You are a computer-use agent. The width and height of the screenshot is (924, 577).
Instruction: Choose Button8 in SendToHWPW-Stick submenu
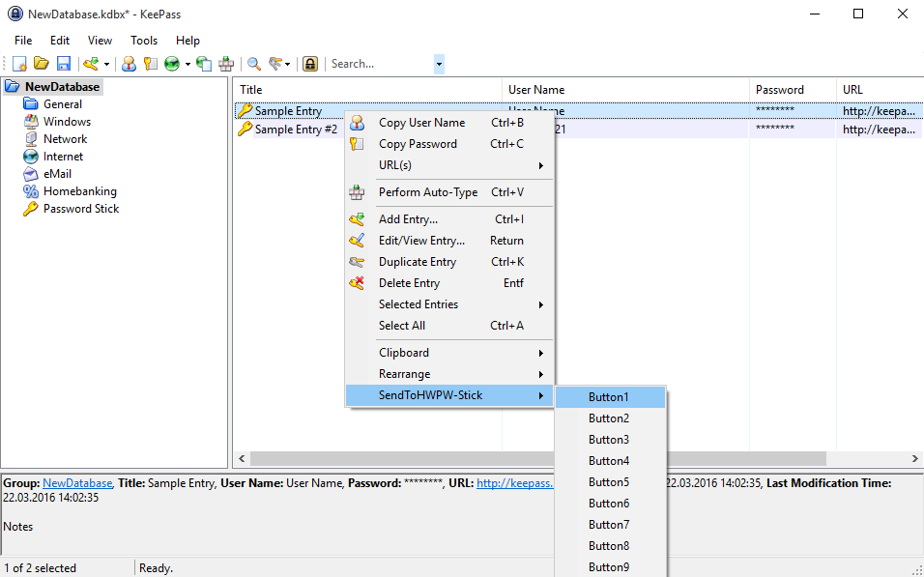pos(611,546)
